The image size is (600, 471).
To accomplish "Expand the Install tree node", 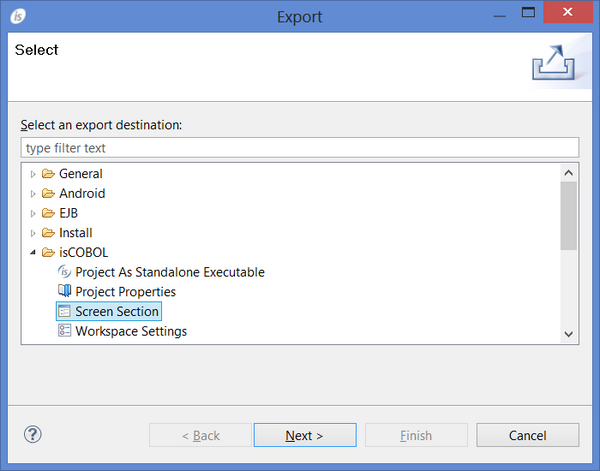I will click(33, 233).
